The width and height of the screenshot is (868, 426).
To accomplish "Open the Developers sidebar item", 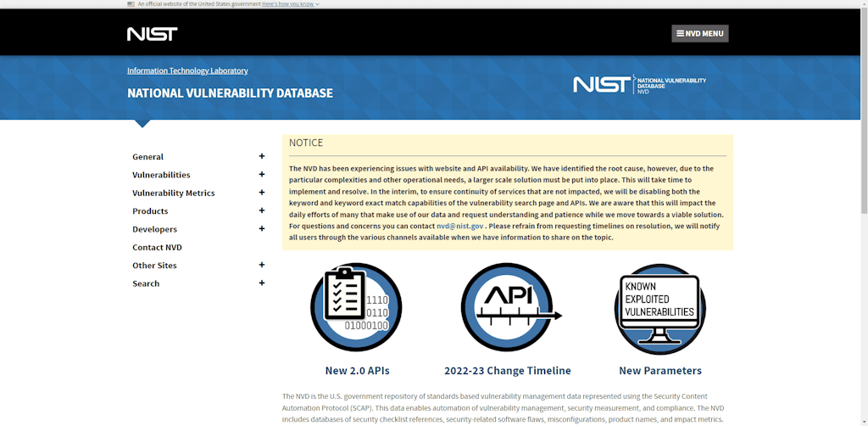I will click(154, 229).
